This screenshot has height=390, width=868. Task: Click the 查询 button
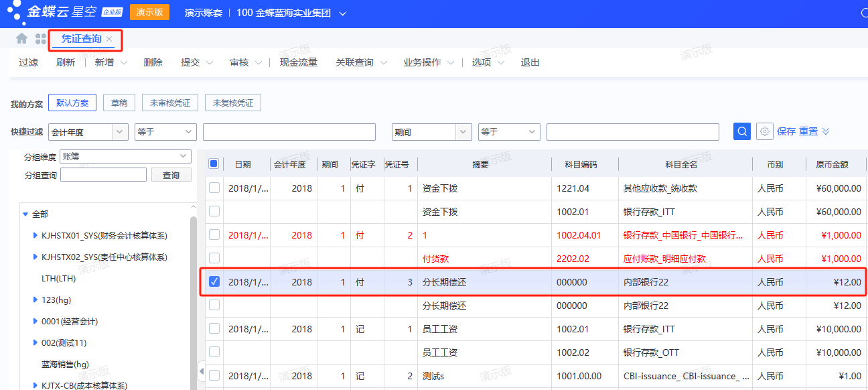point(171,175)
